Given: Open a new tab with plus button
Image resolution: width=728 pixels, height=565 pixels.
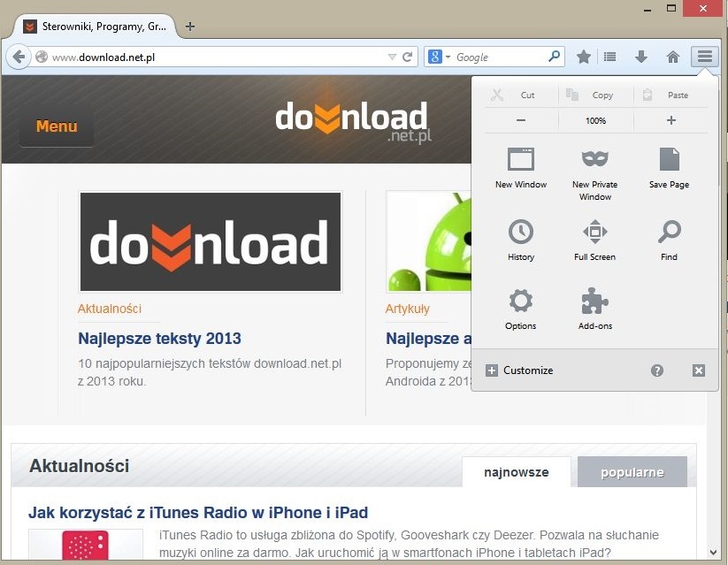Looking at the screenshot, I should 190,27.
